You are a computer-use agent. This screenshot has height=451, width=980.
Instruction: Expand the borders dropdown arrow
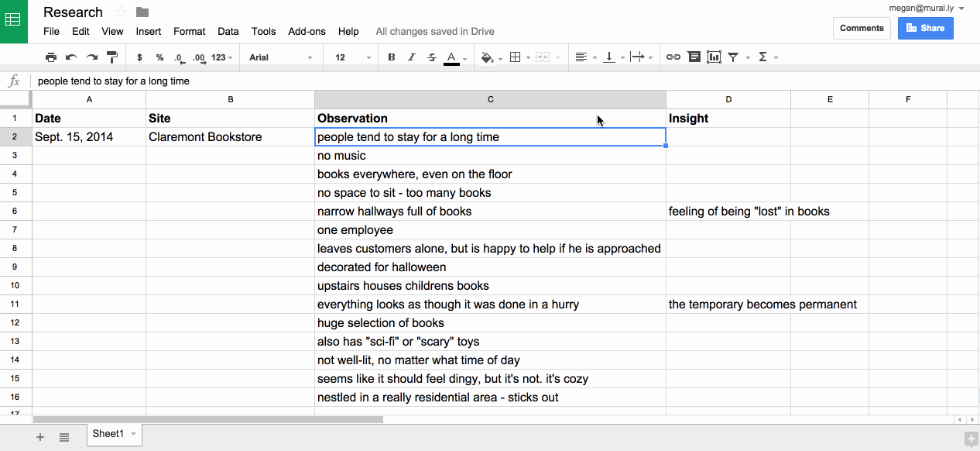pos(529,58)
